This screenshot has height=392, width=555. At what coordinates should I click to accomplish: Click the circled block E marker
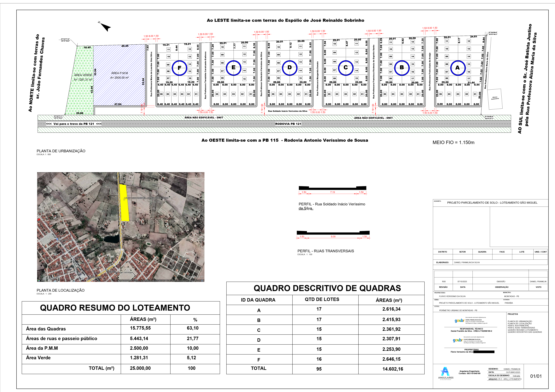pyautogui.click(x=234, y=68)
